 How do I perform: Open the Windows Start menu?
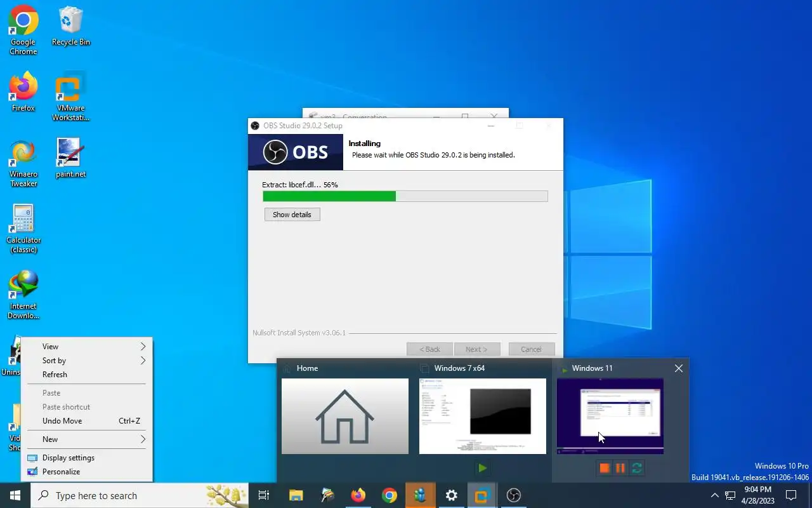15,495
